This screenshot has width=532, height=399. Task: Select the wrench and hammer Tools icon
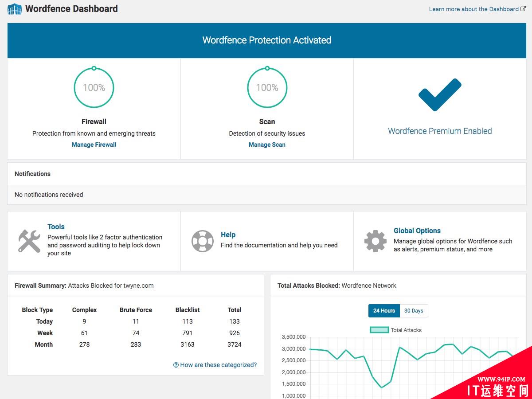(x=29, y=241)
